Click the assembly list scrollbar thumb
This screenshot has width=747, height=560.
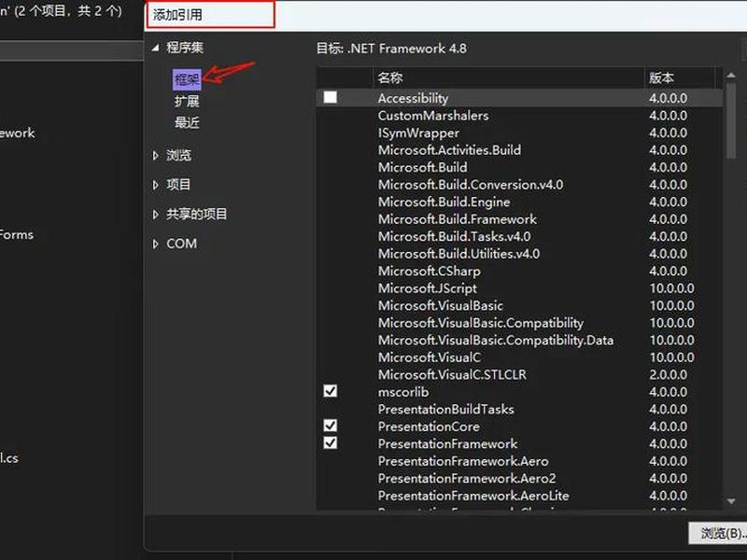(x=731, y=120)
